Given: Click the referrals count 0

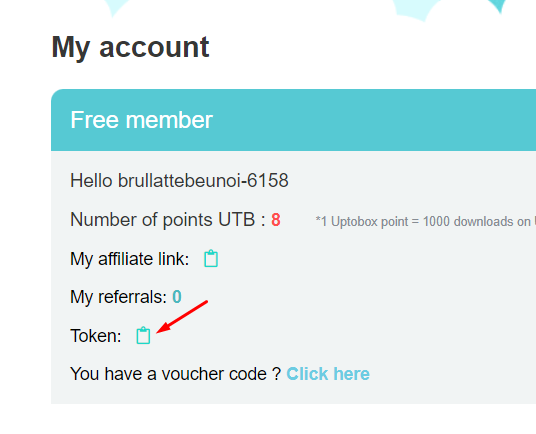Looking at the screenshot, I should pyautogui.click(x=177, y=297).
